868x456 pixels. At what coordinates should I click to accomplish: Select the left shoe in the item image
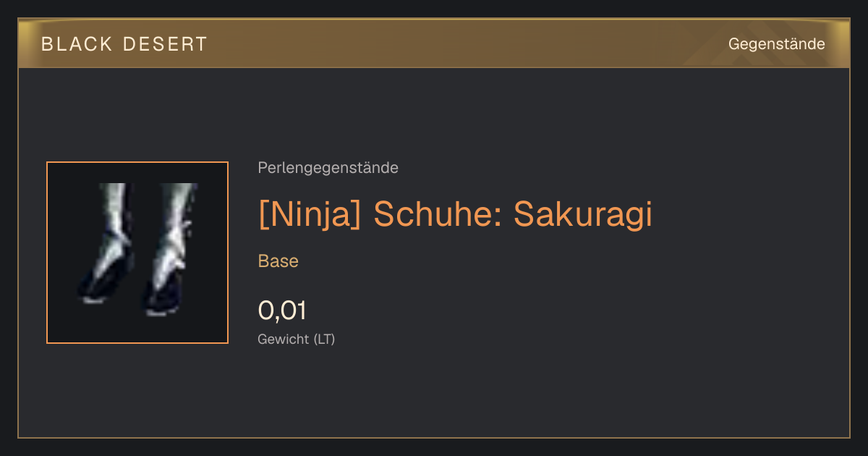[x=104, y=242]
